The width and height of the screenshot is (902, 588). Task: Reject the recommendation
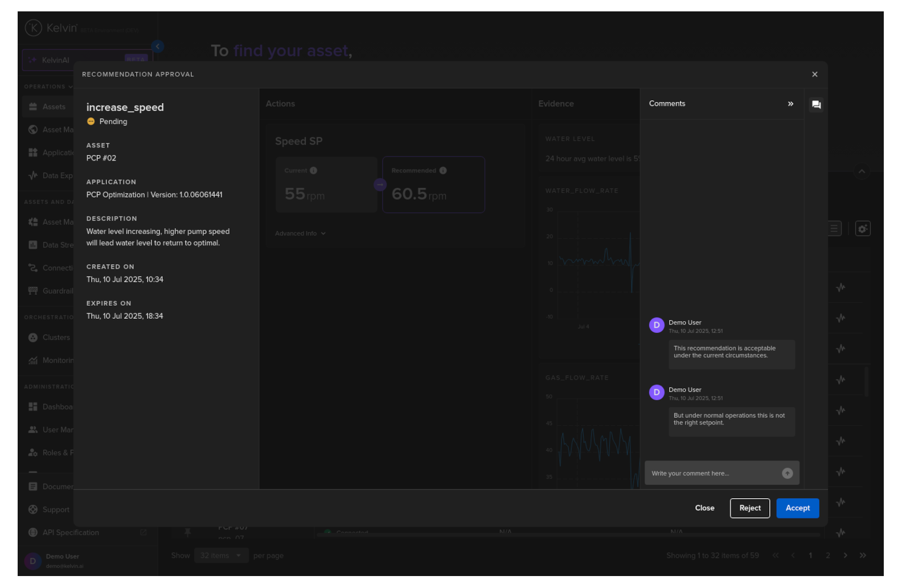[x=749, y=508]
